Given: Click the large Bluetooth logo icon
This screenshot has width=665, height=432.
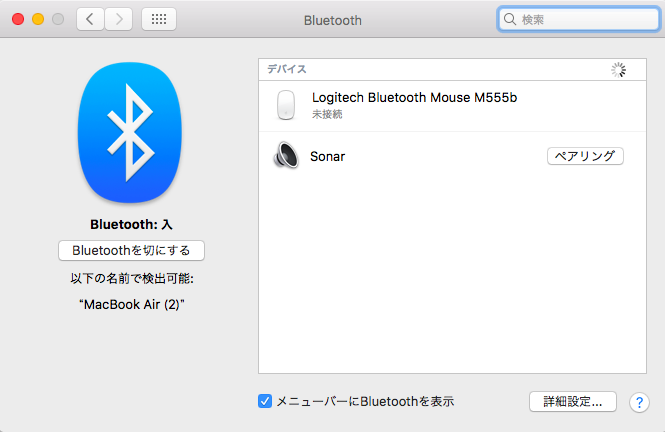Looking at the screenshot, I should 130,132.
